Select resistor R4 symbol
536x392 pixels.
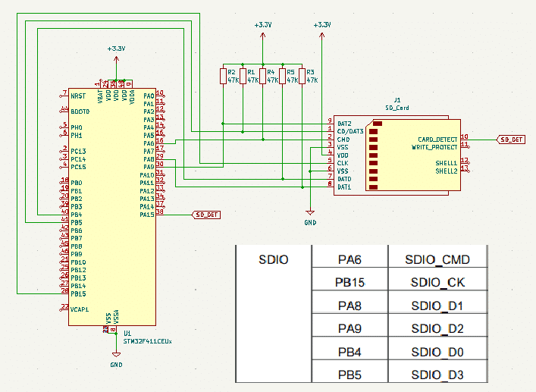pyautogui.click(x=262, y=77)
